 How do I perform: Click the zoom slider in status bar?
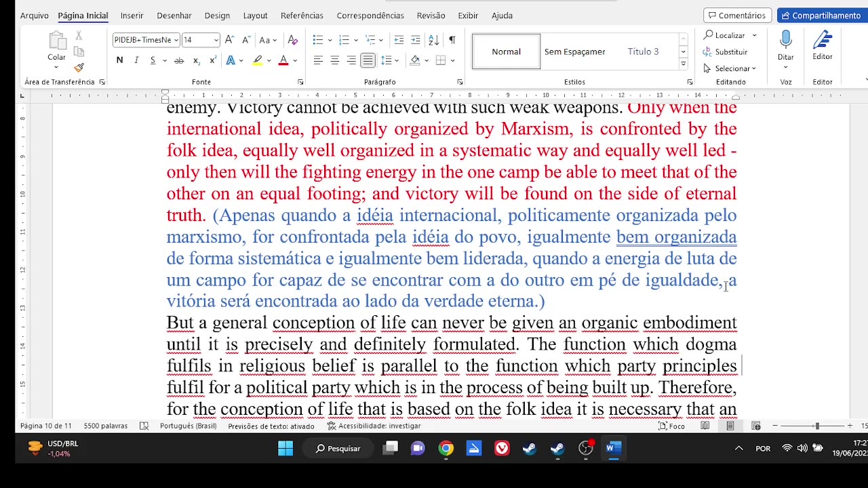[x=817, y=426]
